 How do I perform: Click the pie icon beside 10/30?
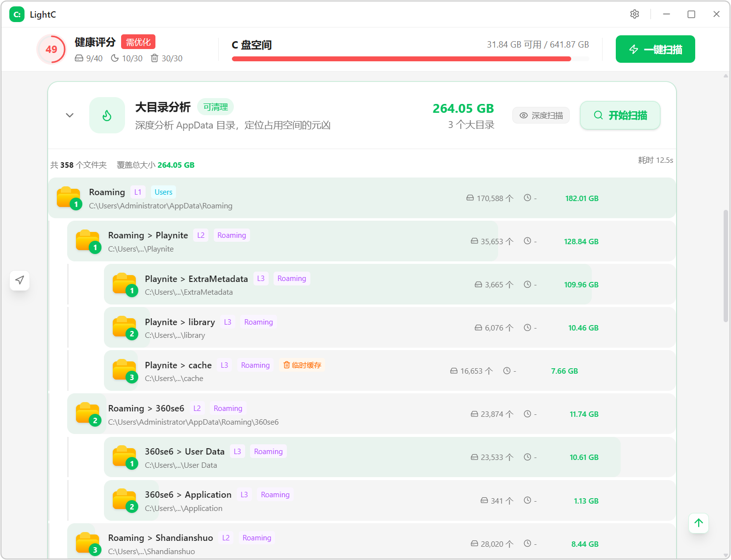(115, 58)
